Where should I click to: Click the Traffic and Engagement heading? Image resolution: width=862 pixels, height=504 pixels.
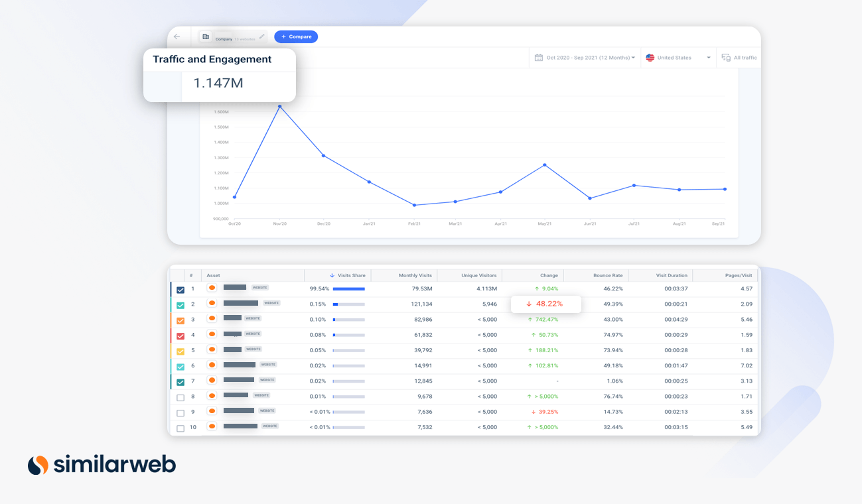(x=212, y=59)
